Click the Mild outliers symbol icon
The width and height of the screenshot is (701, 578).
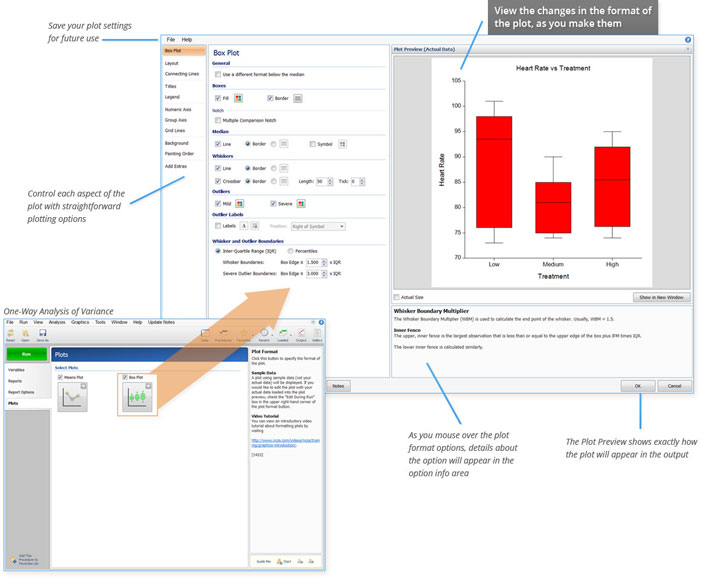coord(240,203)
